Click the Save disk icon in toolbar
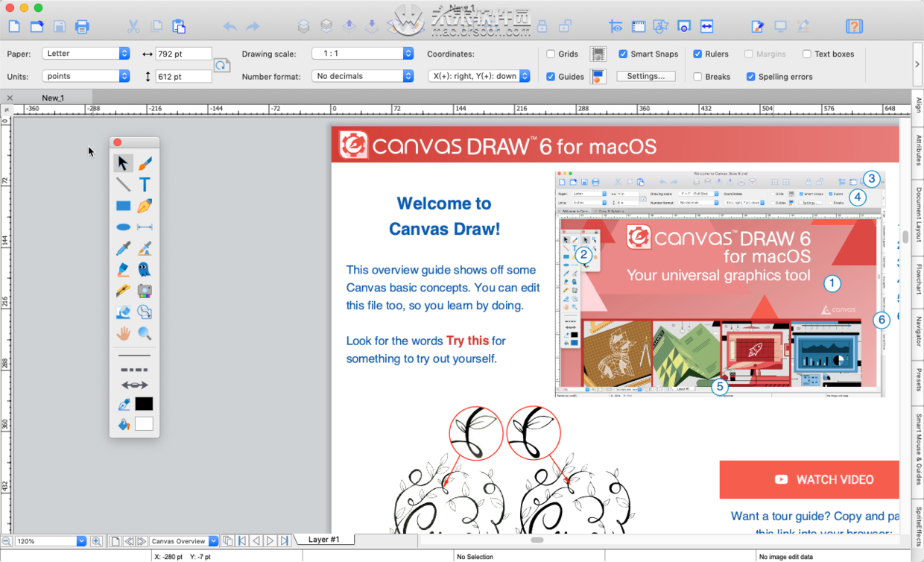Screen dimensions: 924x562 coord(60,27)
